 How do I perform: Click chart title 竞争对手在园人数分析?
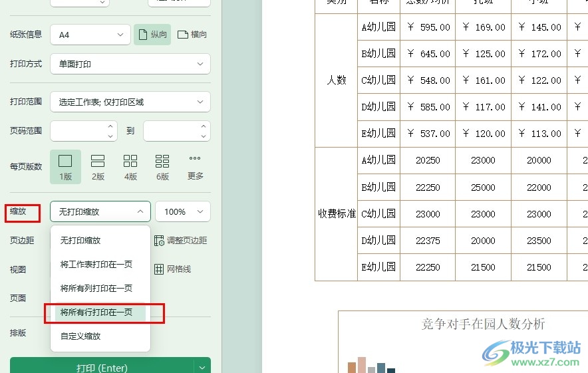tap(483, 324)
